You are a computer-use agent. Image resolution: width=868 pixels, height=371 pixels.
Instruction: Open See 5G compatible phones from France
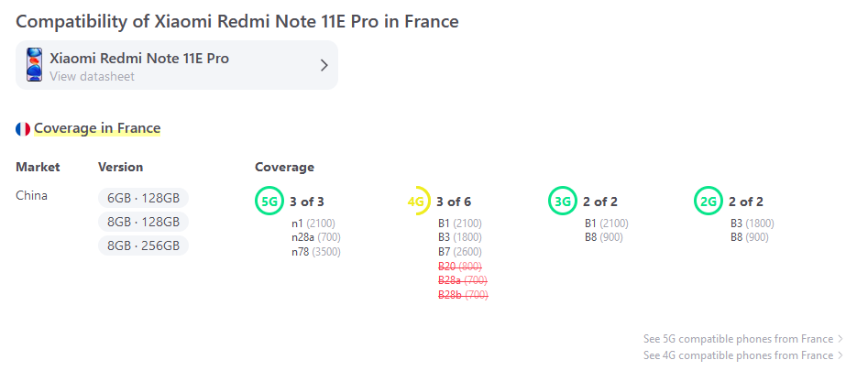(x=738, y=338)
